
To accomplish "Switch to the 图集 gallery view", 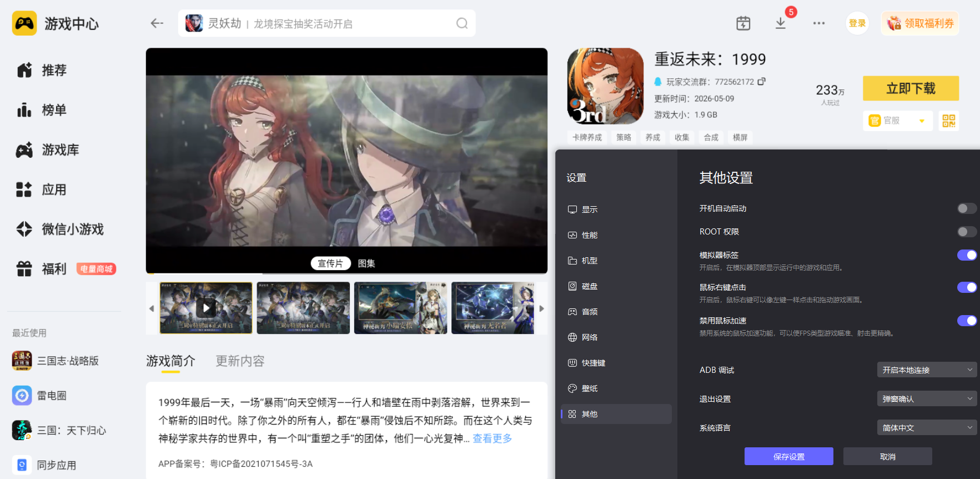I will (x=366, y=263).
